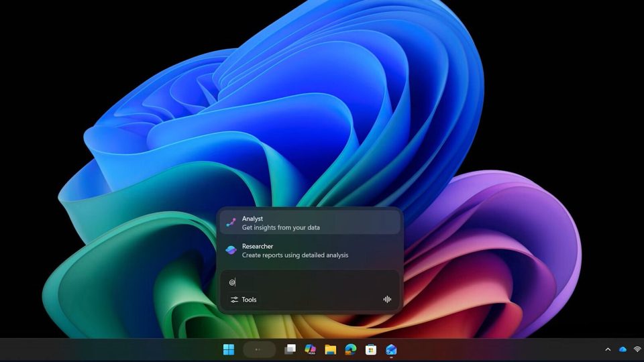Open Task View from the taskbar
The height and width of the screenshot is (362, 644).
[290, 349]
